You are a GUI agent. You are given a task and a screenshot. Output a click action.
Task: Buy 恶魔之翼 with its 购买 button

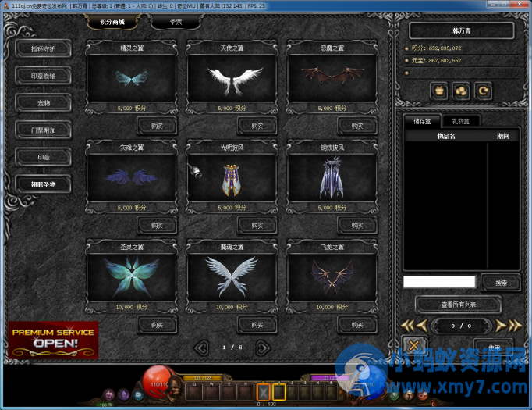tap(357, 126)
